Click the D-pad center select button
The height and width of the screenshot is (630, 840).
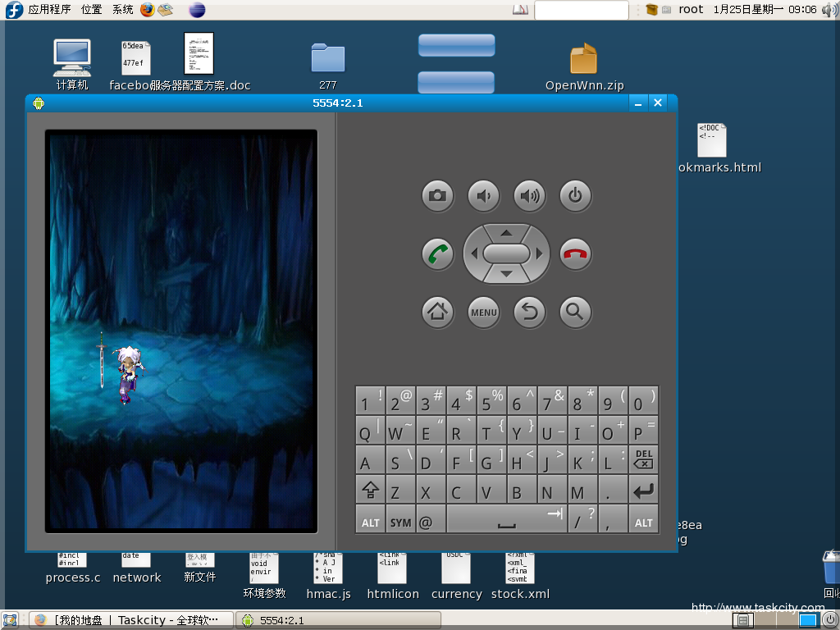tap(506, 254)
